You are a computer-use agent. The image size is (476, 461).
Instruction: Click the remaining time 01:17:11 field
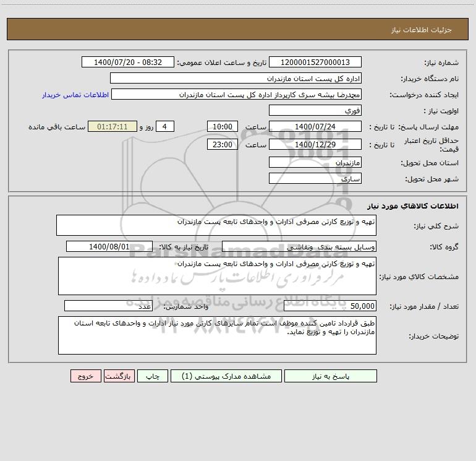coord(113,126)
